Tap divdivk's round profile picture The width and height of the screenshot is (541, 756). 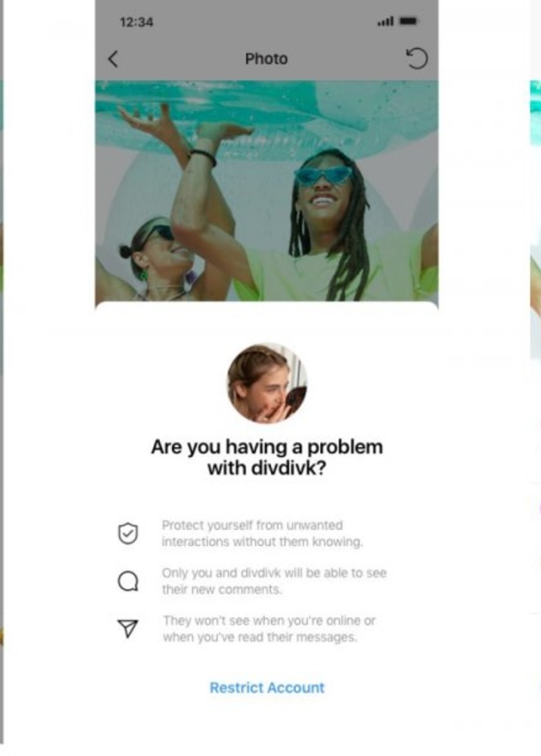tap(266, 384)
